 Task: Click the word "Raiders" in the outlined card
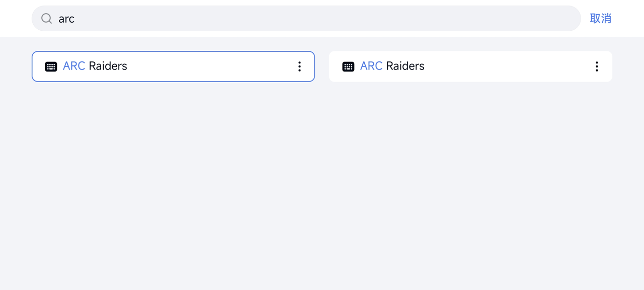pos(108,66)
